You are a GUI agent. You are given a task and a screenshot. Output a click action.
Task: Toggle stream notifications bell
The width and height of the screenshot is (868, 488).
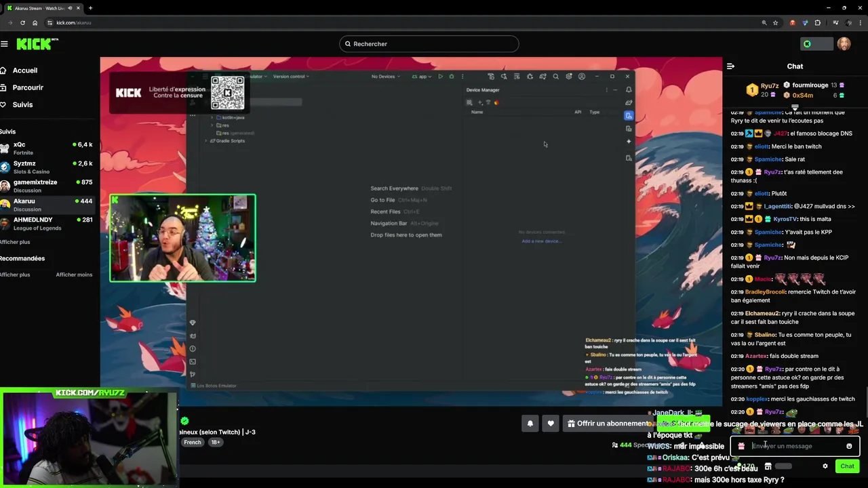[530, 424]
